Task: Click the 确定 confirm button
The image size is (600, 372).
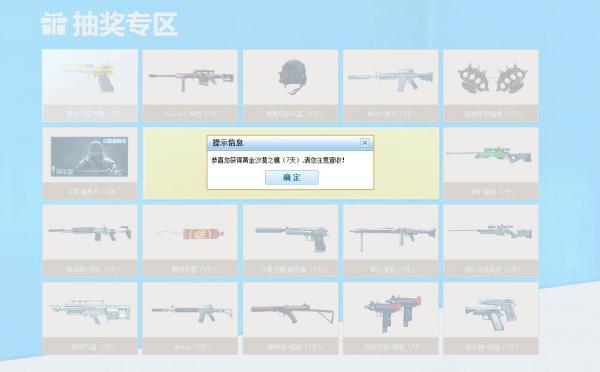Action: tap(292, 178)
